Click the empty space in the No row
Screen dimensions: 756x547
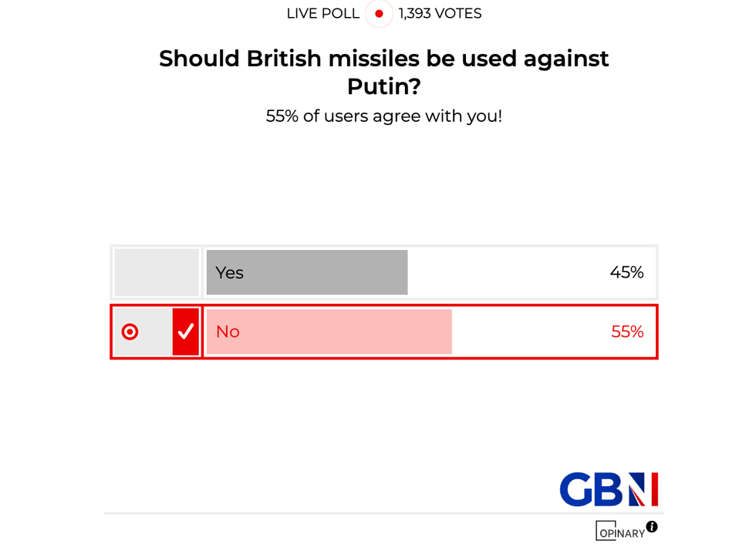532,332
